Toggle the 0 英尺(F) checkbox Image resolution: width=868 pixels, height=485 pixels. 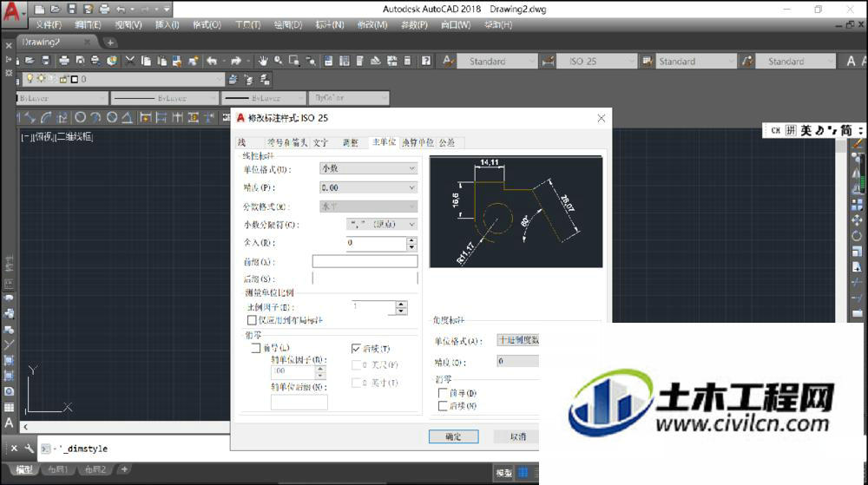point(357,365)
